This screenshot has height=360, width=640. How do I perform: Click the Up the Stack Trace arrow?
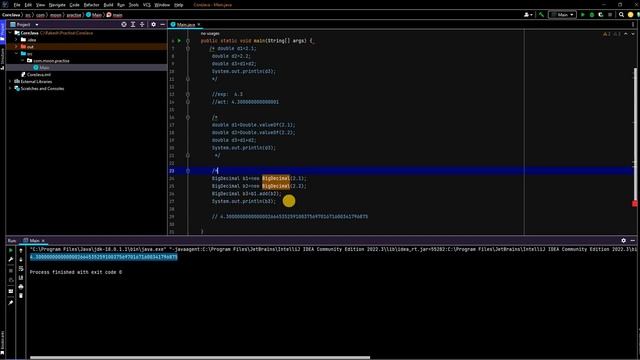point(21,251)
